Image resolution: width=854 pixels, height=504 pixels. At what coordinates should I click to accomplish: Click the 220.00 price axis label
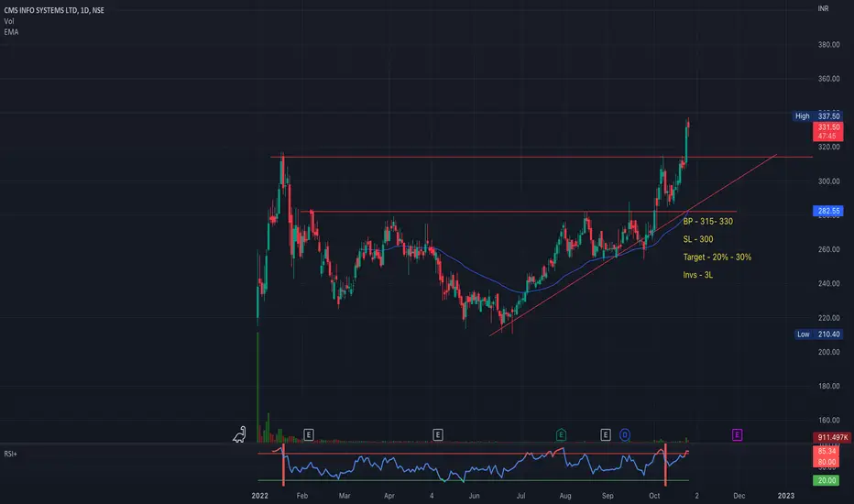tap(828, 318)
